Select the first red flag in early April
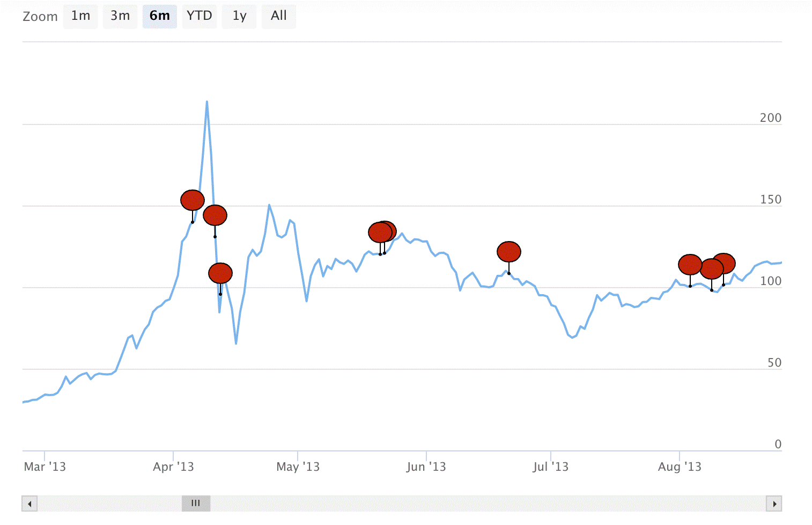This screenshot has width=812, height=525. click(x=192, y=200)
